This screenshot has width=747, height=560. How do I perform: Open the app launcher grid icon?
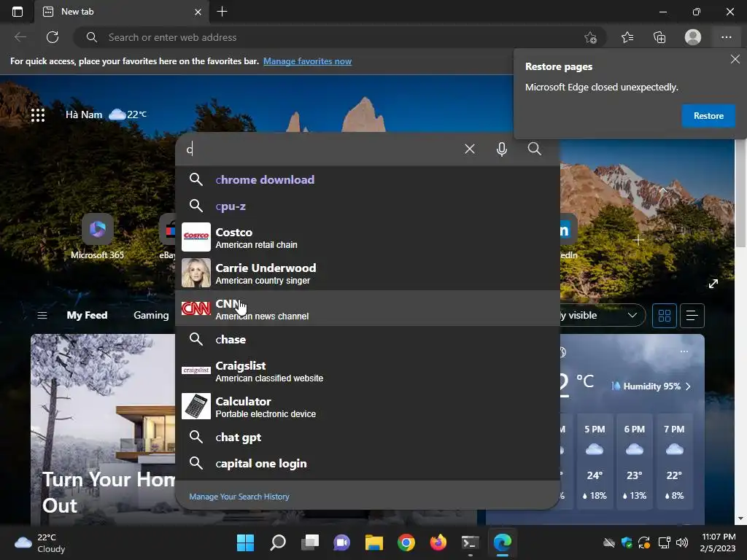coord(38,114)
